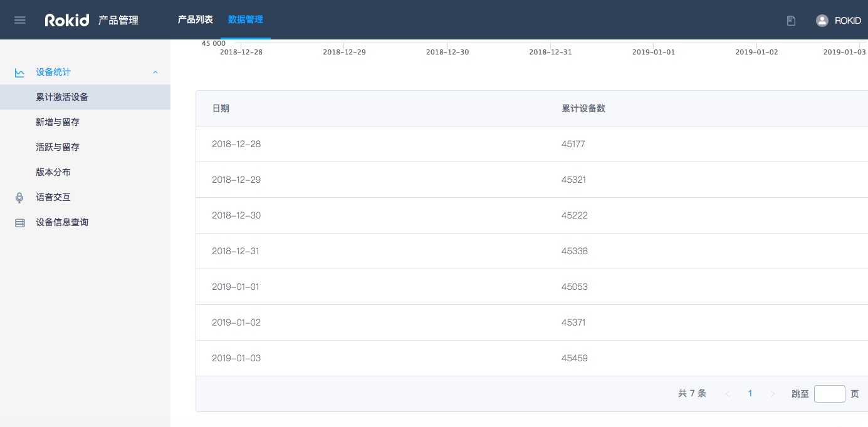Select page number 1
The width and height of the screenshot is (868, 427).
click(x=750, y=394)
